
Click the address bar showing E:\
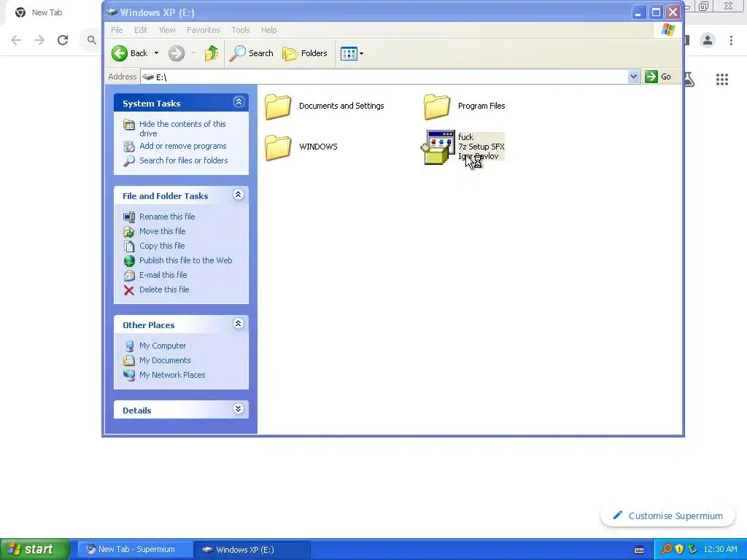point(384,77)
